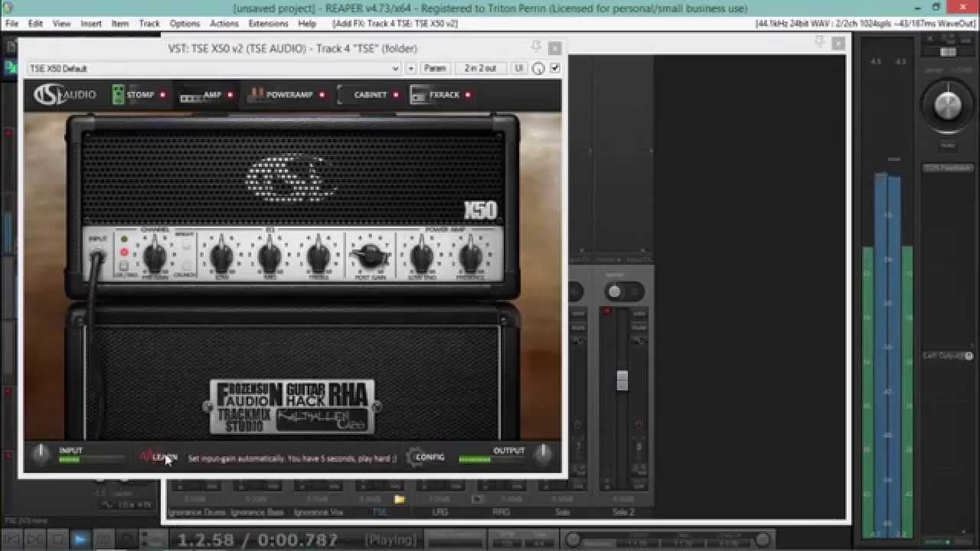Click the LEARN input gain icon

point(158,457)
